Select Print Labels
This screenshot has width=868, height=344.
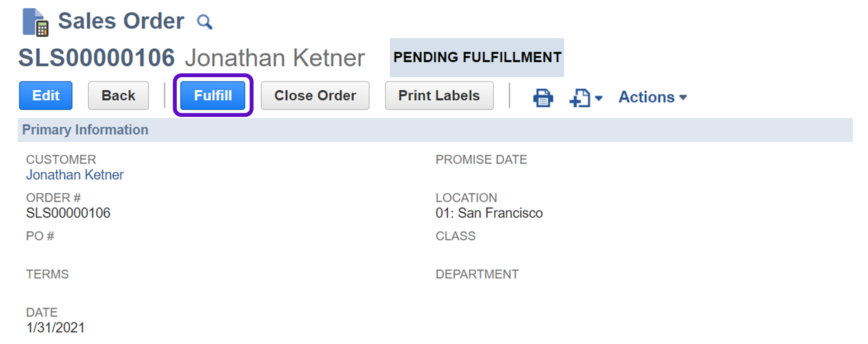[x=439, y=95]
